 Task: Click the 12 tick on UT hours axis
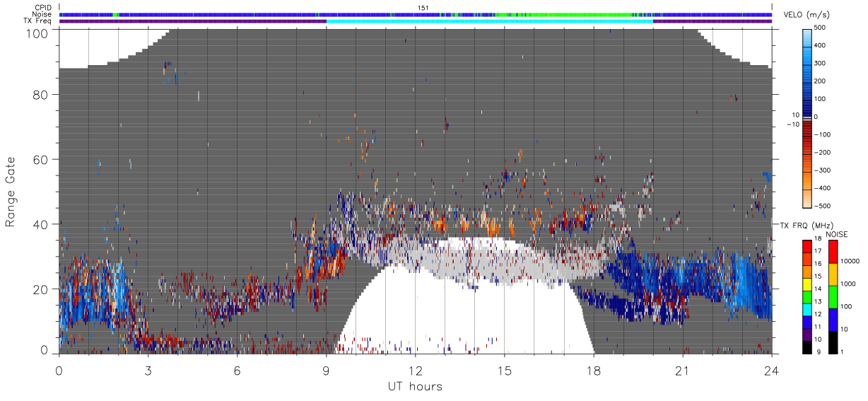[x=416, y=370]
